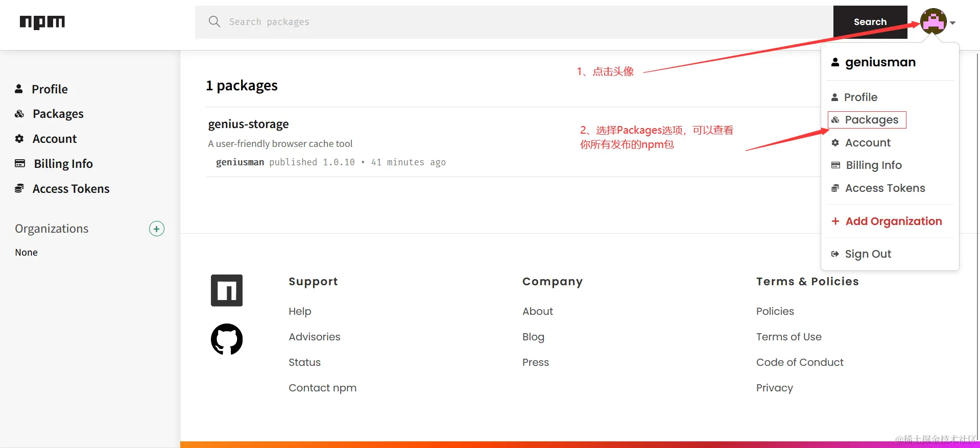Open the Terms of Use footer link
The image size is (980, 448).
pyautogui.click(x=789, y=337)
